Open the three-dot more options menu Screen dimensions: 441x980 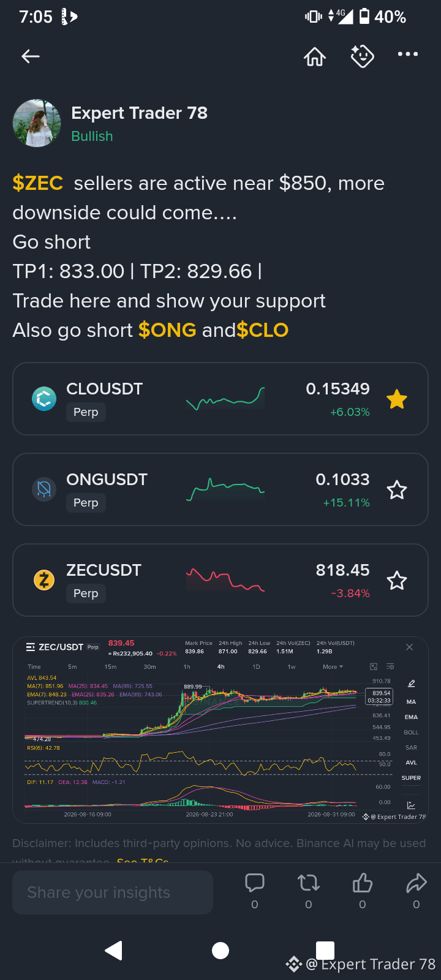click(408, 54)
